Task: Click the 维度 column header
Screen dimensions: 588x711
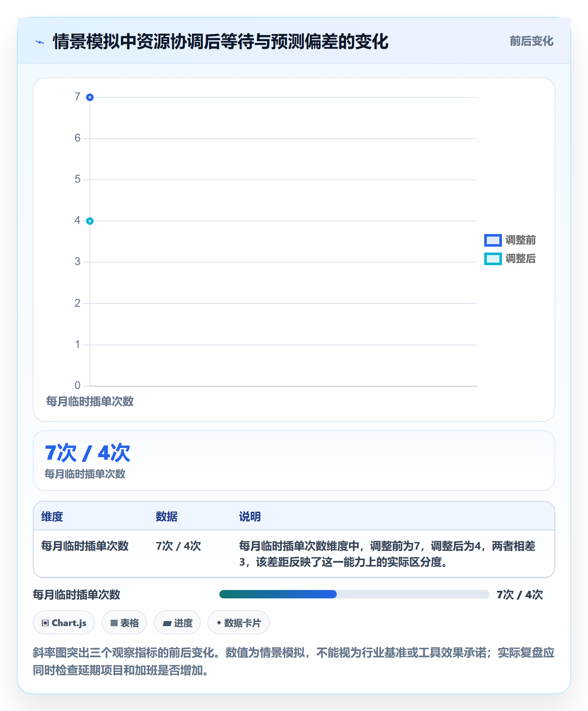Action: click(x=52, y=516)
